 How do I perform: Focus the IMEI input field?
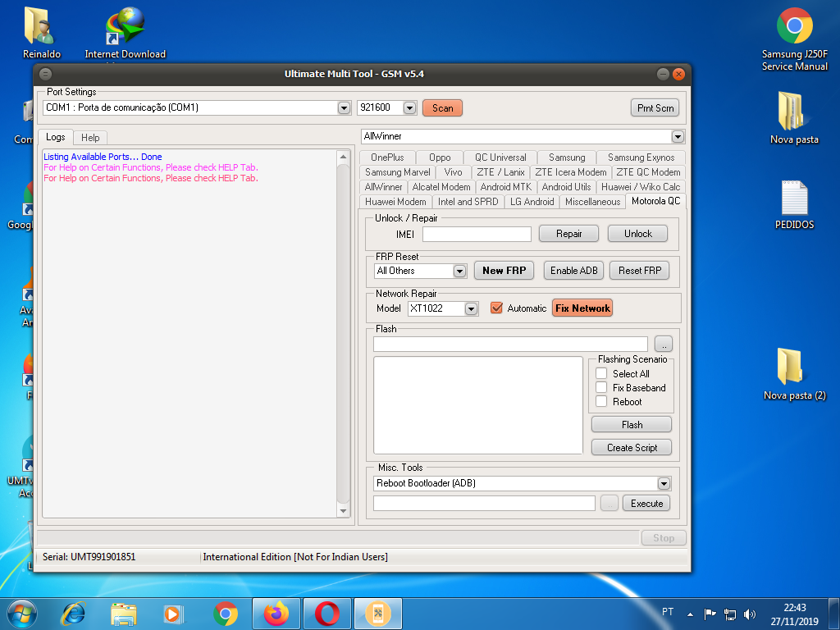tap(477, 235)
